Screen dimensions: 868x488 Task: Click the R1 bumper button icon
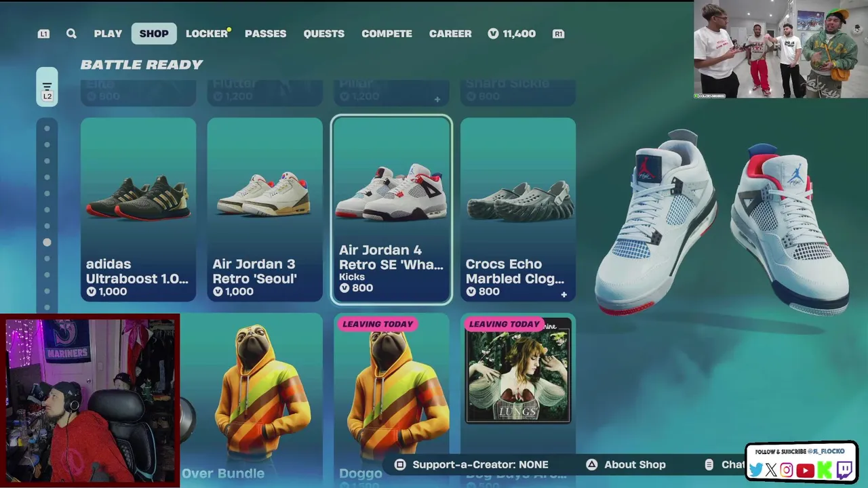(x=558, y=34)
